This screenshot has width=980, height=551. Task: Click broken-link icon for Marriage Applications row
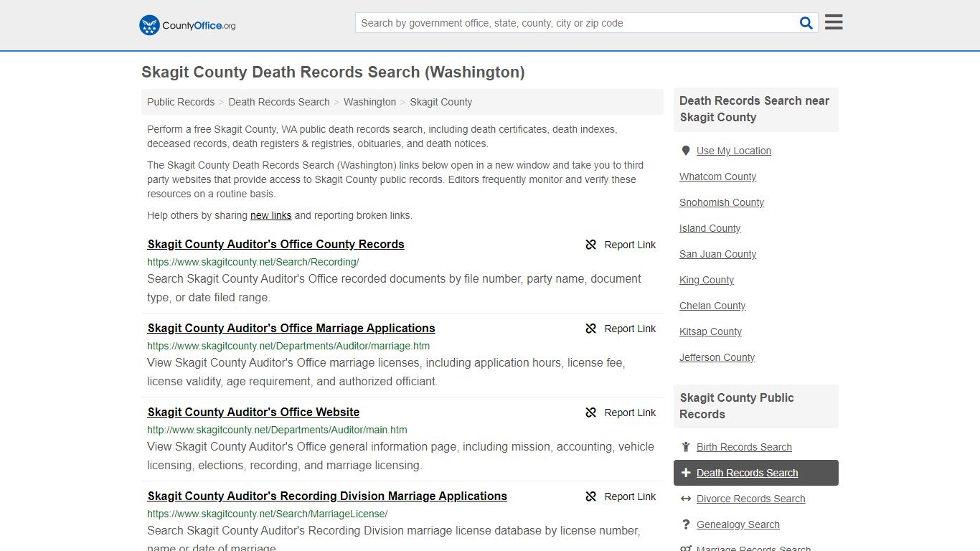pos(591,329)
